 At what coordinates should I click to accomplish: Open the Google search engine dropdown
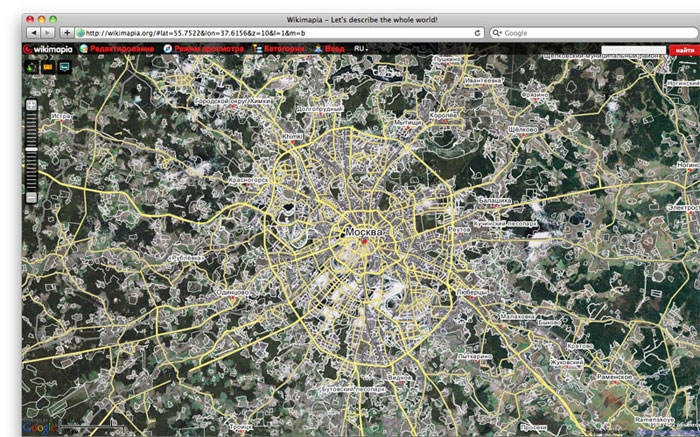pyautogui.click(x=498, y=33)
